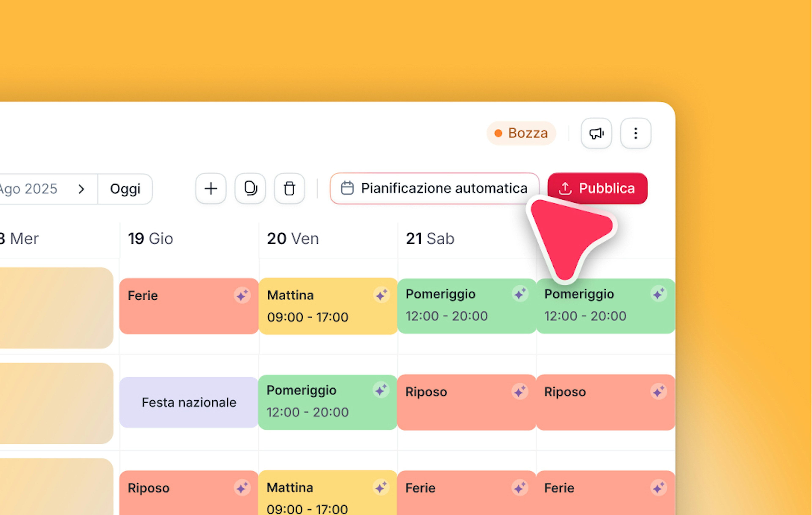Open the megaphone announcements icon

pos(596,133)
